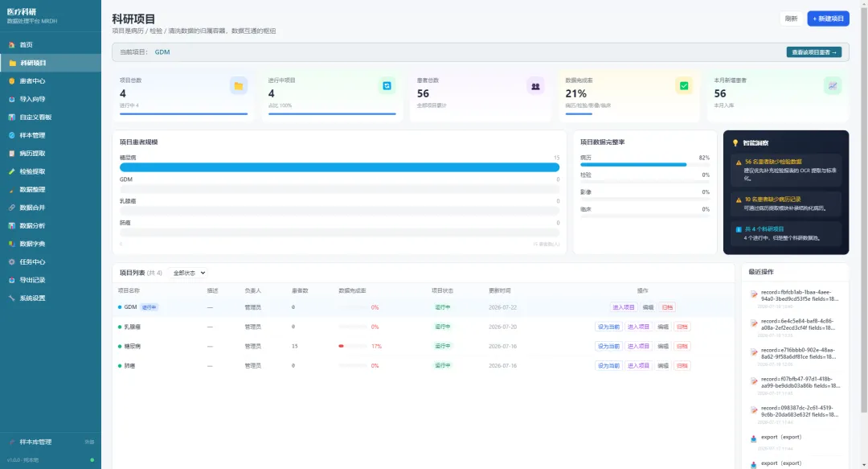Click the page vertical scrollbar
868x469 pixels.
click(864, 206)
